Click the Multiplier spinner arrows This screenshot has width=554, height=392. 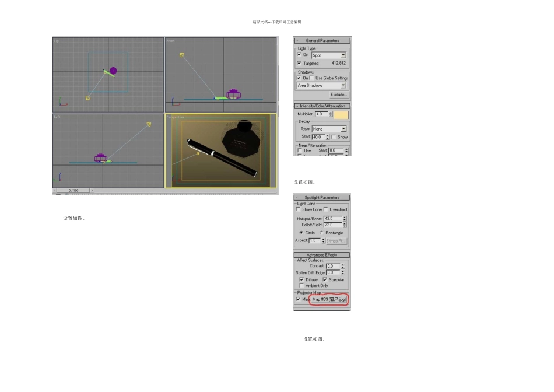coord(331,114)
